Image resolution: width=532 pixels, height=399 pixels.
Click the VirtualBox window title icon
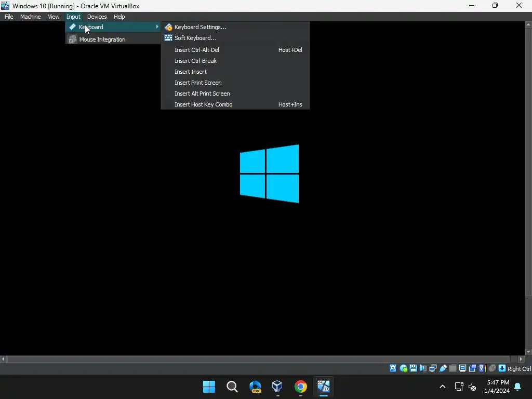pyautogui.click(x=5, y=6)
